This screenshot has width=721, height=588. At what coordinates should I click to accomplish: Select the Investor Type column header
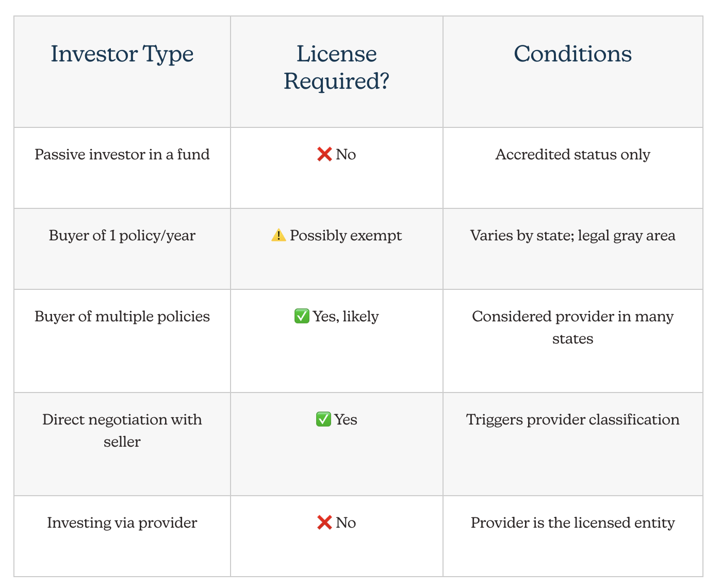pos(122,72)
